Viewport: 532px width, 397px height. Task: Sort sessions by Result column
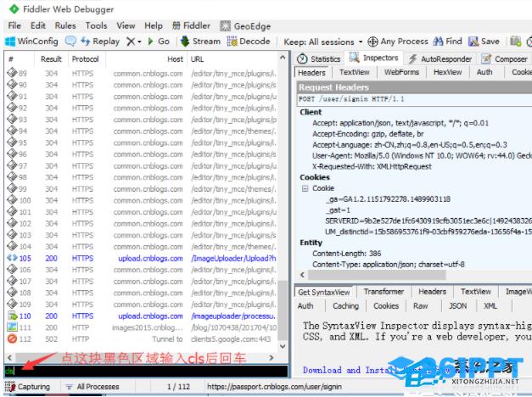[x=51, y=59]
